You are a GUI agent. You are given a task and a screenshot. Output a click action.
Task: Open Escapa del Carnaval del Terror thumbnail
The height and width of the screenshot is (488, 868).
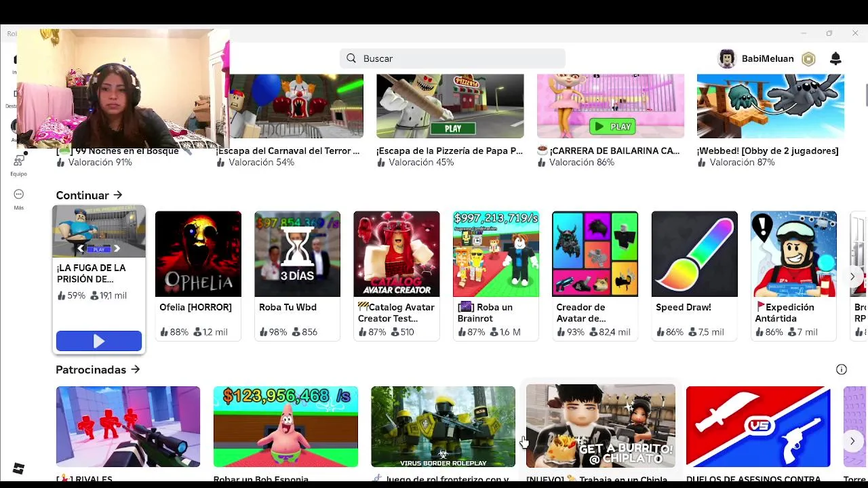click(x=296, y=106)
